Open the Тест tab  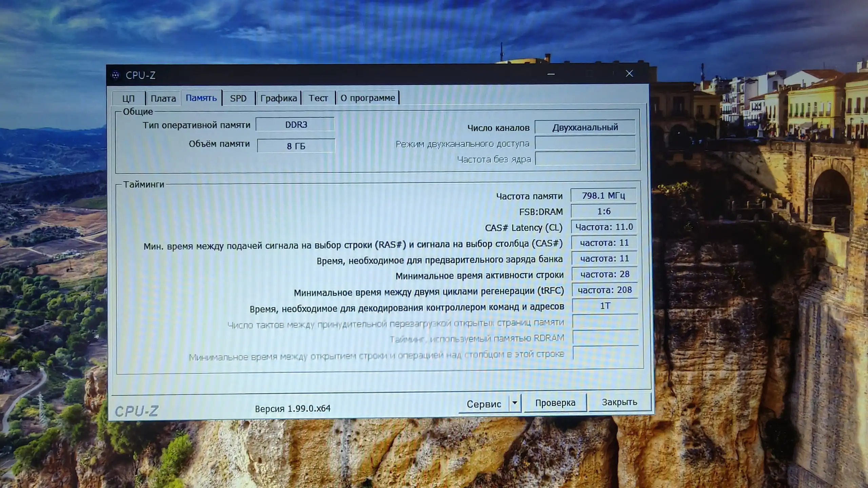click(x=318, y=98)
